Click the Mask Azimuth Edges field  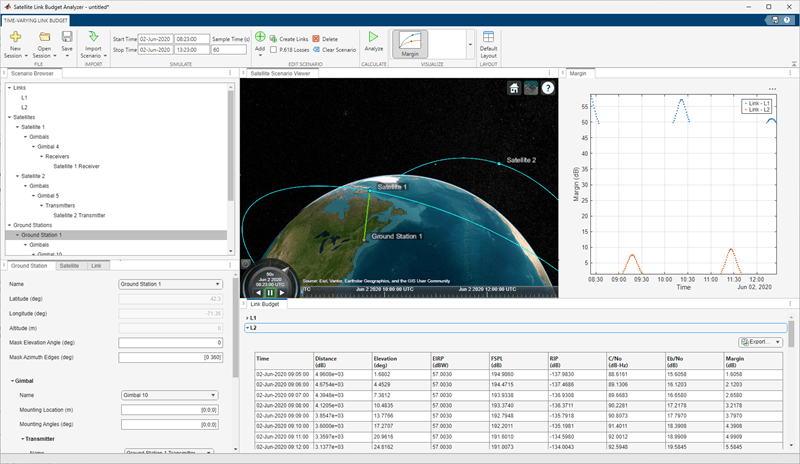[x=170, y=357]
